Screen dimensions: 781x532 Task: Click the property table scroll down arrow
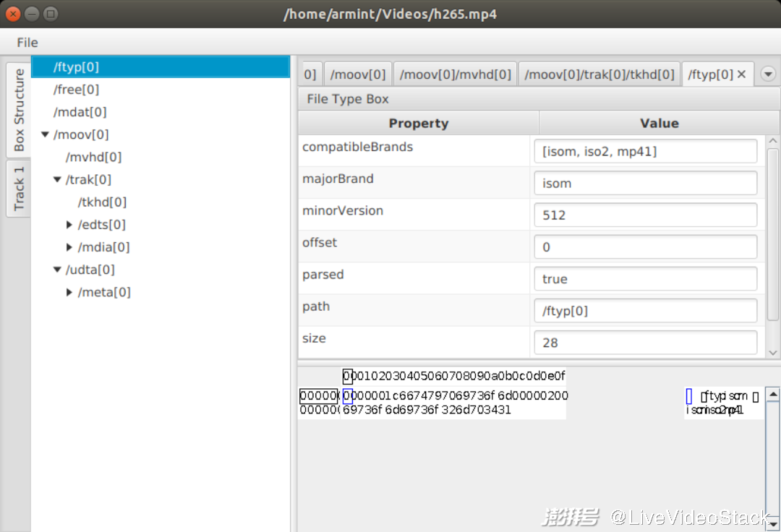coord(772,352)
